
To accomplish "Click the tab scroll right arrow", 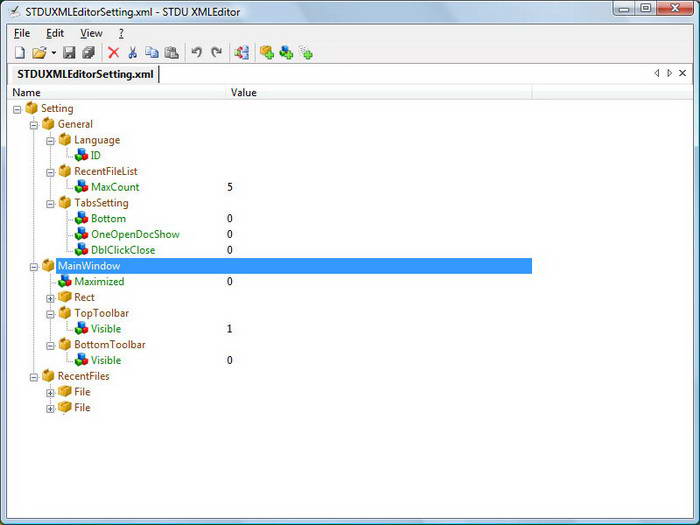I will (669, 73).
